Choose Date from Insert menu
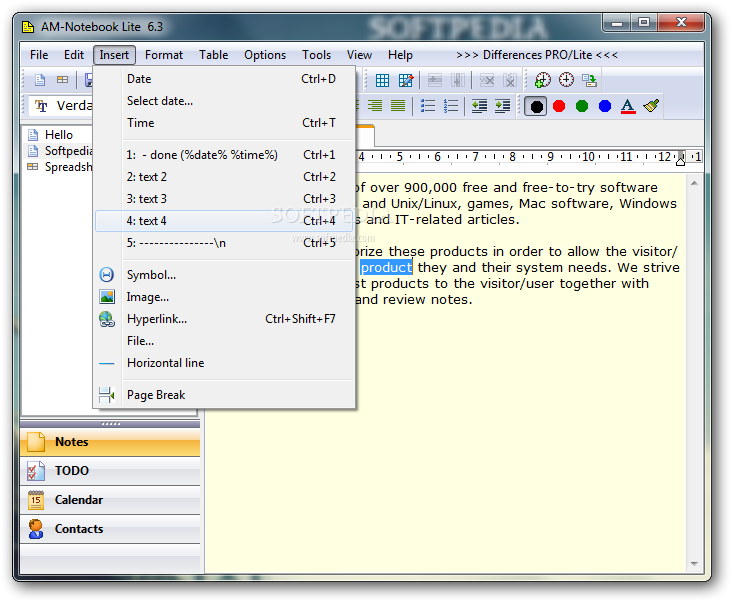This screenshot has width=732, height=602. [224, 79]
